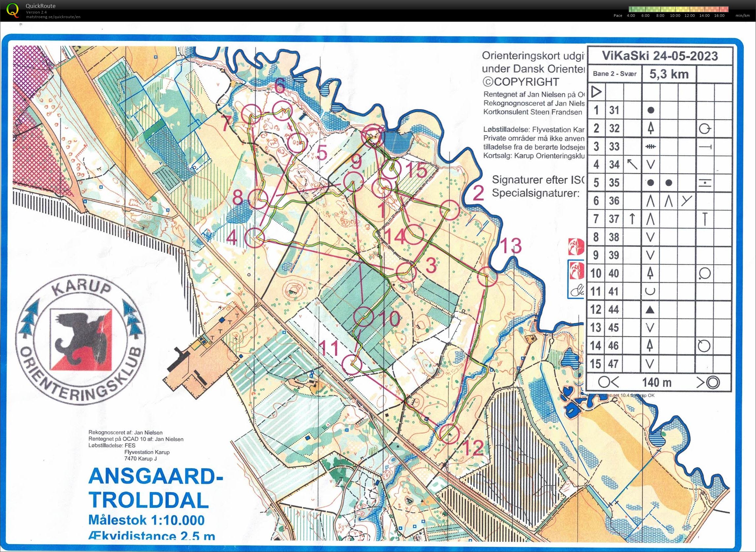Click control code 47 in the table
This screenshot has height=552, width=756.
[614, 364]
